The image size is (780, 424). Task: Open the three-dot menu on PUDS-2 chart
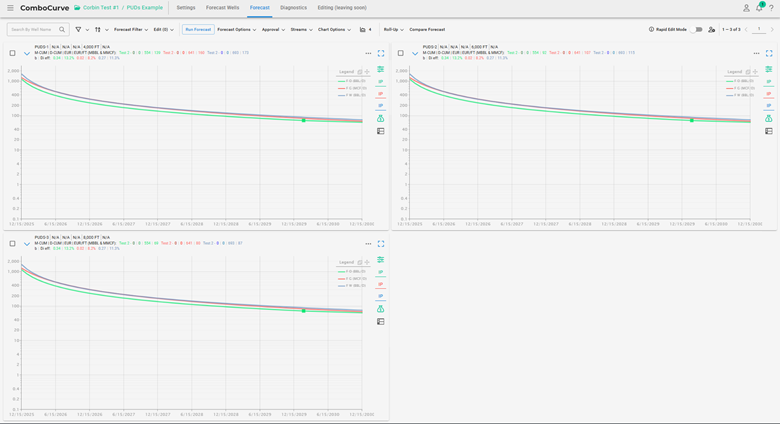click(757, 53)
